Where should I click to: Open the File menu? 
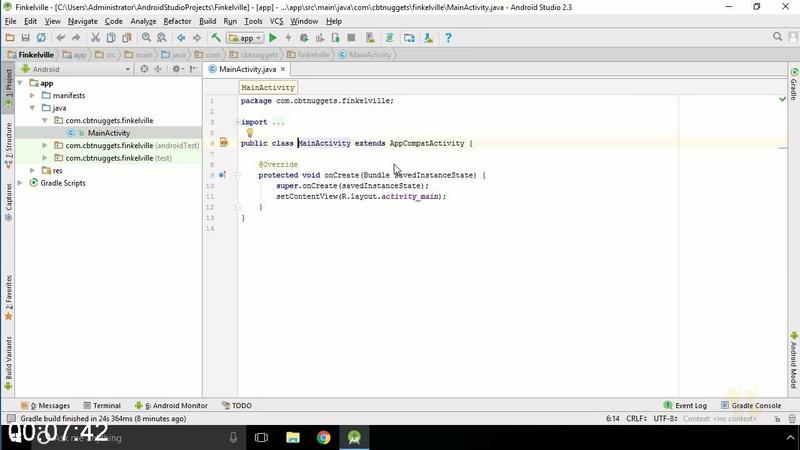(10, 21)
